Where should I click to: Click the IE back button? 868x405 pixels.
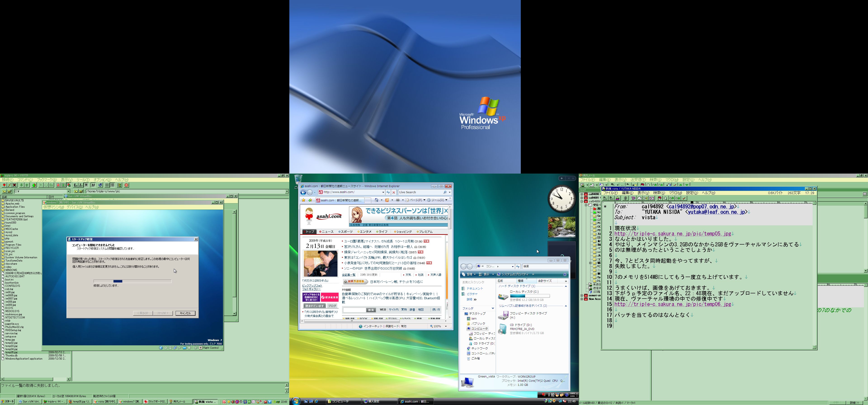[303, 192]
